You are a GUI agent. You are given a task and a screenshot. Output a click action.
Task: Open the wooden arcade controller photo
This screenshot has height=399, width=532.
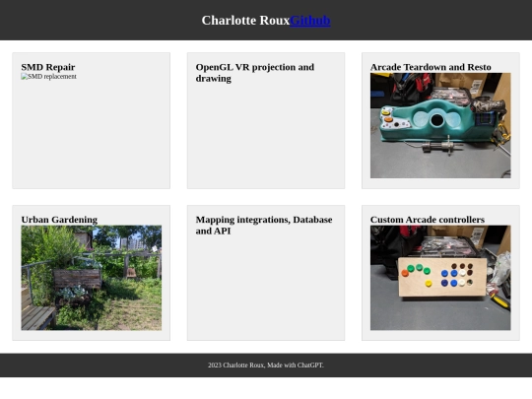click(x=440, y=278)
